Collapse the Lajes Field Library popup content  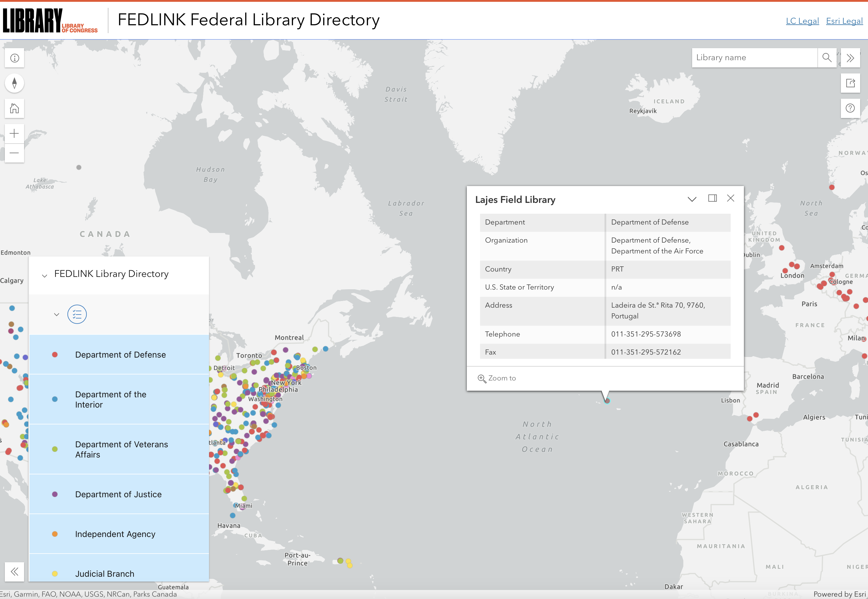(692, 199)
